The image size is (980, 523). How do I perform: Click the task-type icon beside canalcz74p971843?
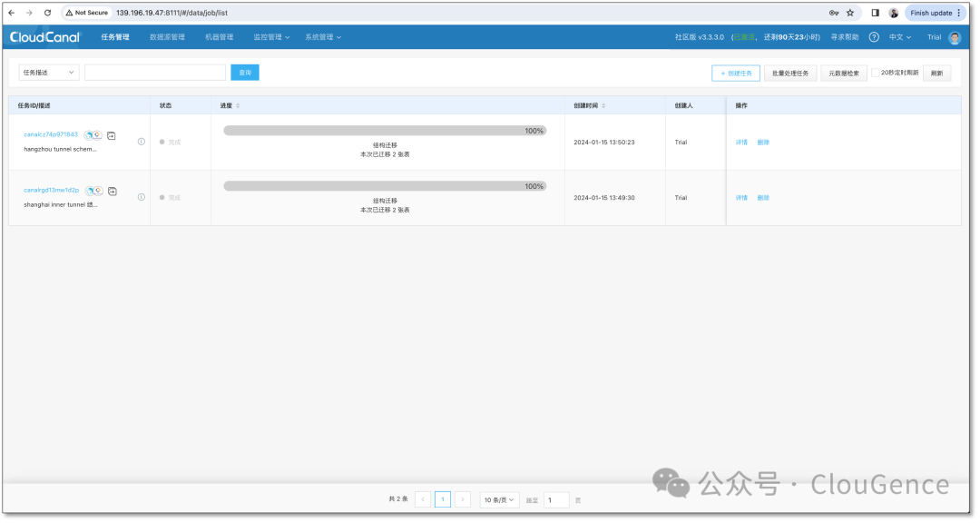point(112,136)
